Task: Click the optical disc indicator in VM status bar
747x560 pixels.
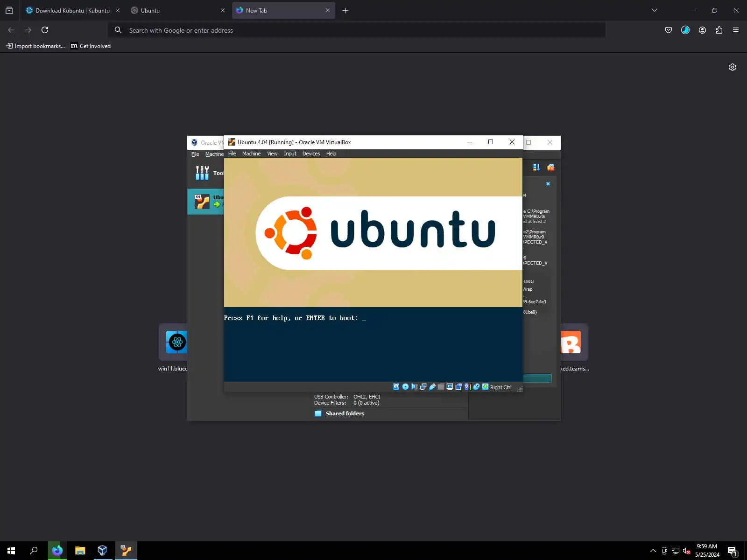Action: tap(405, 386)
